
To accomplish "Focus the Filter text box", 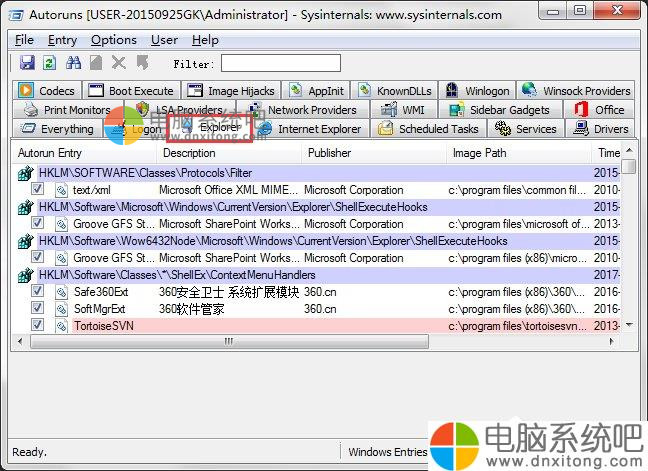I will coord(281,63).
